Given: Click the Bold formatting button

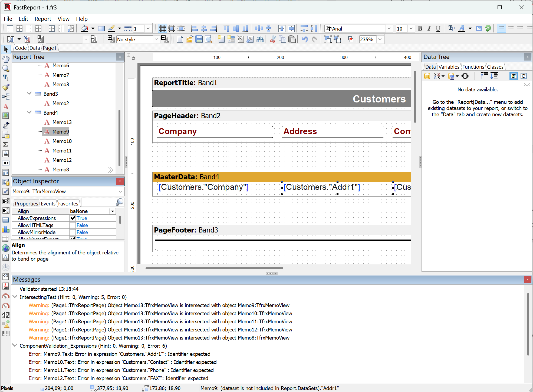Looking at the screenshot, I should [420, 29].
